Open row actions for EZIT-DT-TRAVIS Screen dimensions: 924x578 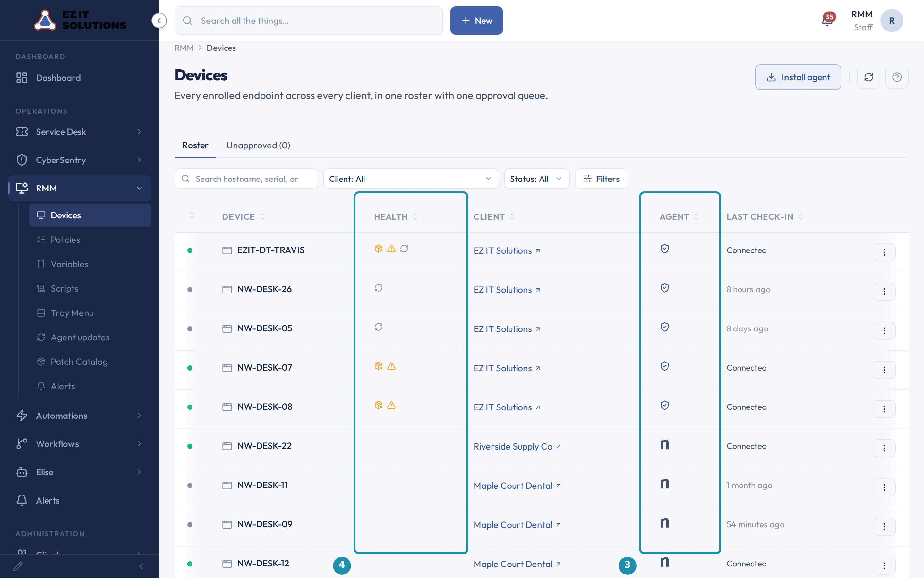click(884, 252)
